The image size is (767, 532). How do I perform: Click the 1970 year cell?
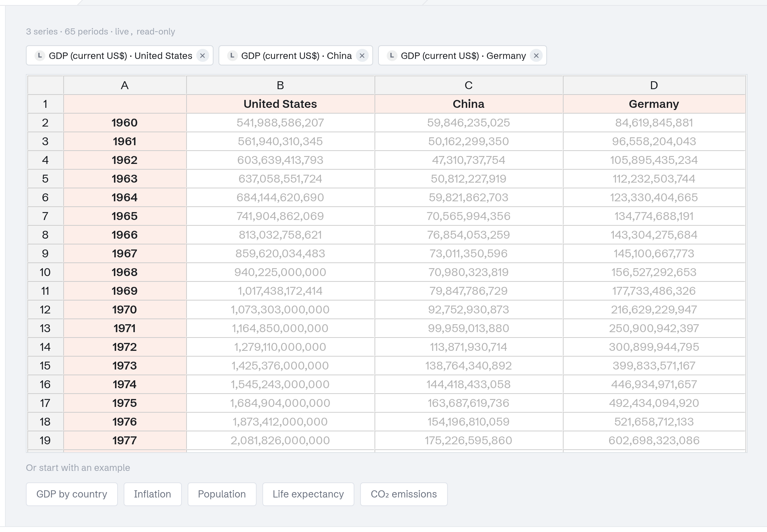click(x=125, y=309)
